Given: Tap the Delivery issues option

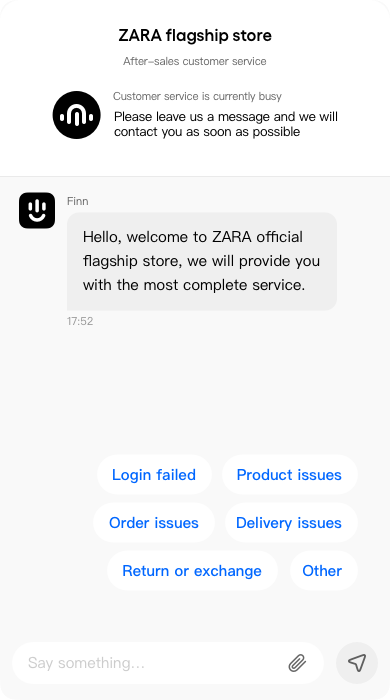Looking at the screenshot, I should [x=289, y=523].
